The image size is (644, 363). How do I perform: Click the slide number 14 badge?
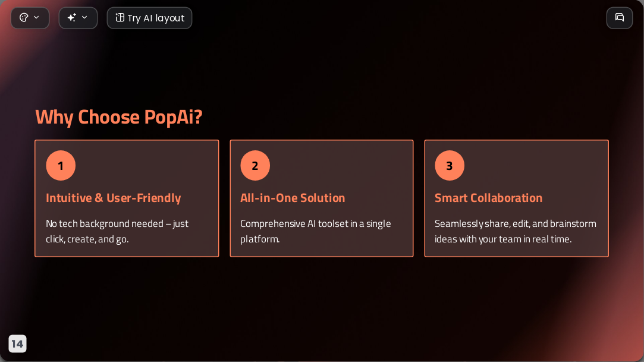point(17,344)
